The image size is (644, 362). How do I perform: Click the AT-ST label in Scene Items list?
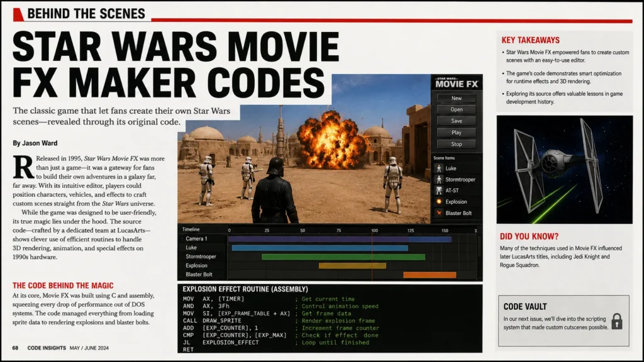coord(452,190)
